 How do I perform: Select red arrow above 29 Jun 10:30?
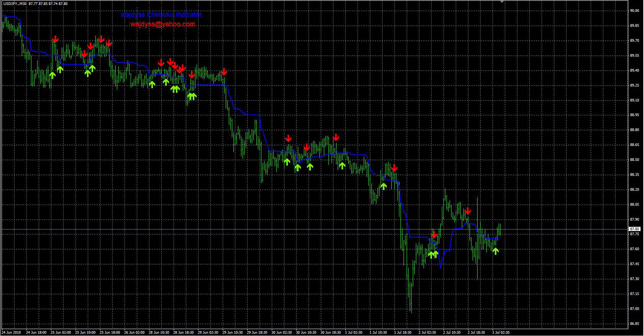tap(224, 72)
